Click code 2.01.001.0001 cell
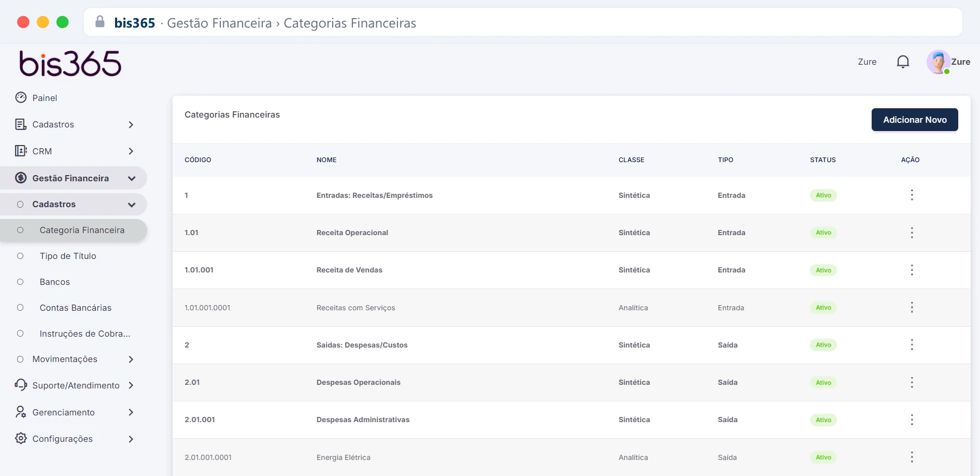 (208, 457)
